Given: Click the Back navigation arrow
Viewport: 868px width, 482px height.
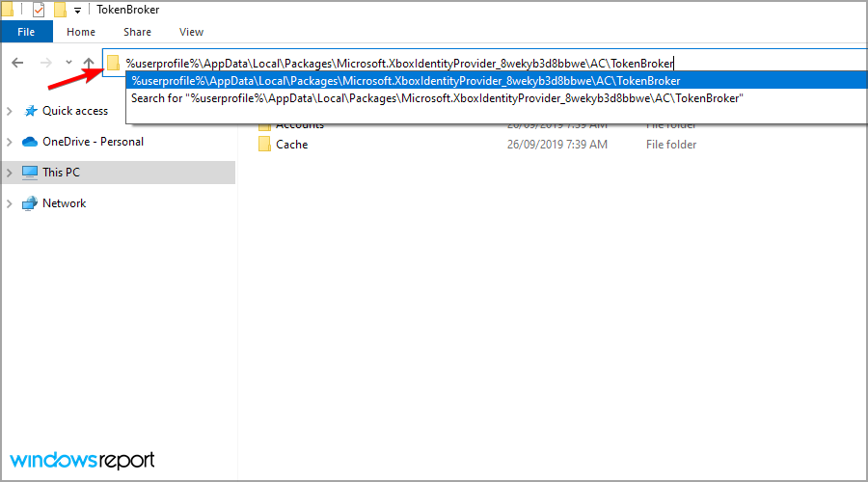Looking at the screenshot, I should [x=17, y=63].
